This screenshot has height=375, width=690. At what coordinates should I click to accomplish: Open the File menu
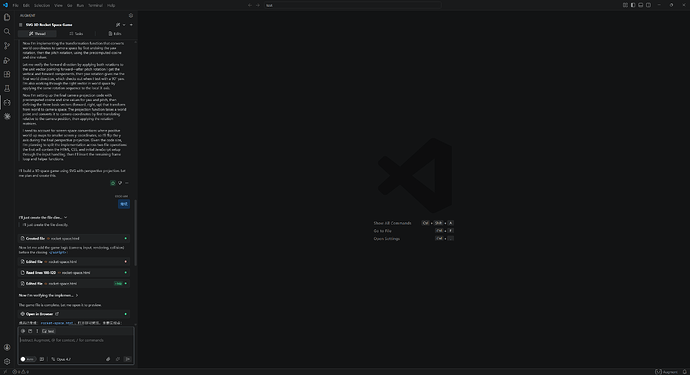[15, 5]
